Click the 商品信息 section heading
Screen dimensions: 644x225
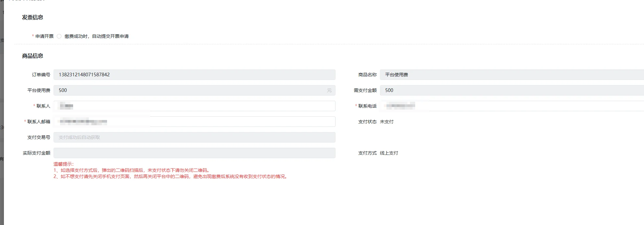pyautogui.click(x=33, y=56)
